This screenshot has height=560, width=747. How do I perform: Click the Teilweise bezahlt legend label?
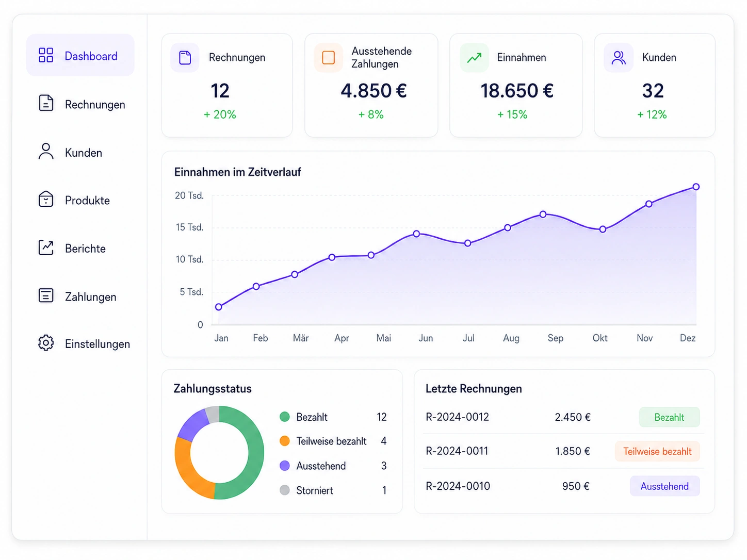[331, 441]
